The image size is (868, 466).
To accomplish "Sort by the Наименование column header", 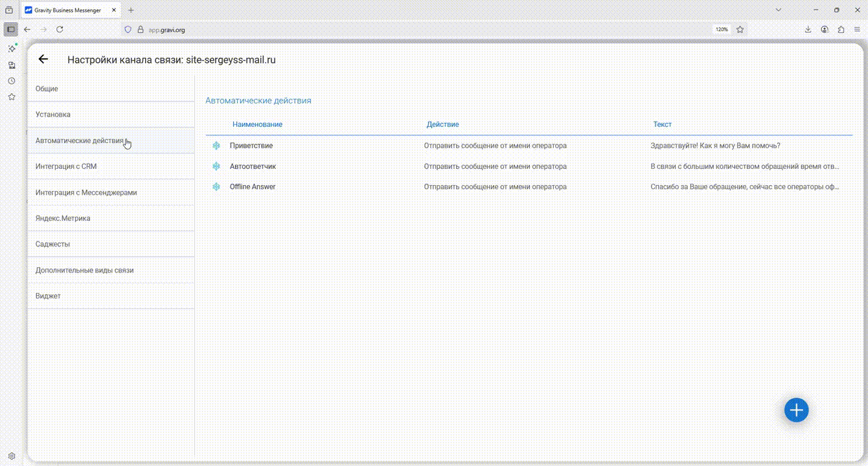I will (x=257, y=124).
